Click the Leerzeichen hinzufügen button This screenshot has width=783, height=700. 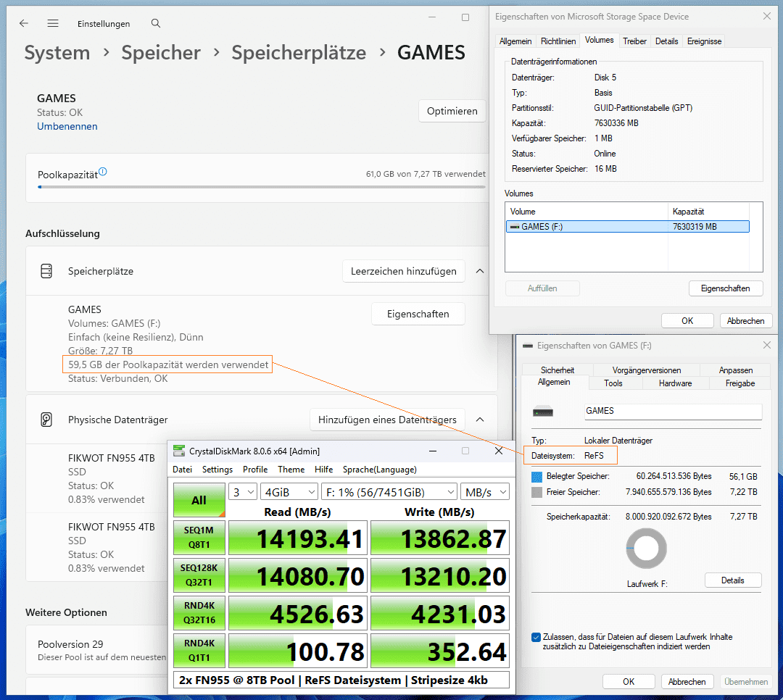tap(404, 271)
